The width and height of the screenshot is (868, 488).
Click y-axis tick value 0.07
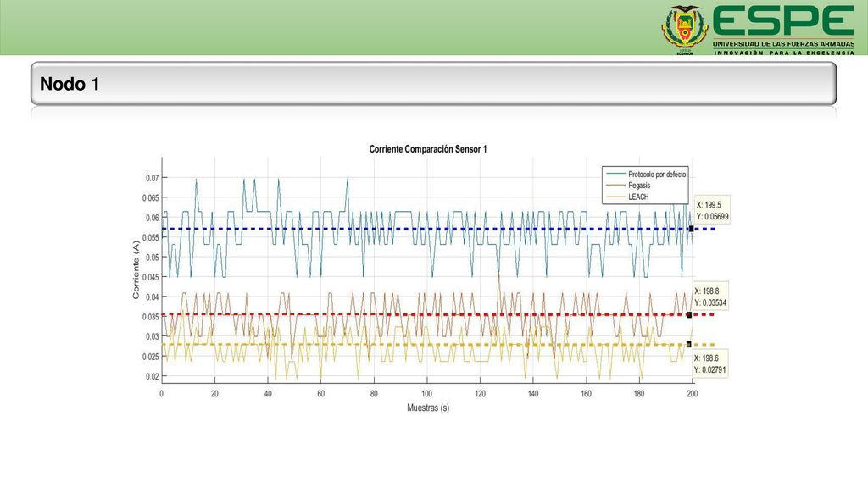[x=153, y=178]
